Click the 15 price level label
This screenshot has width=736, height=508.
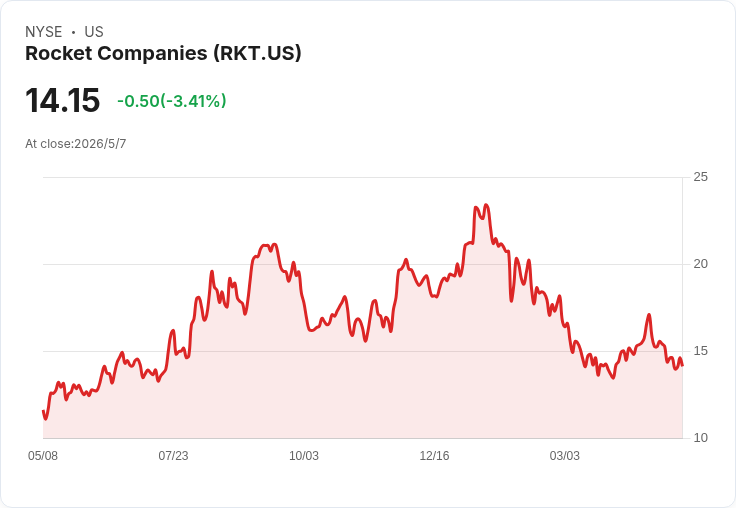click(700, 351)
